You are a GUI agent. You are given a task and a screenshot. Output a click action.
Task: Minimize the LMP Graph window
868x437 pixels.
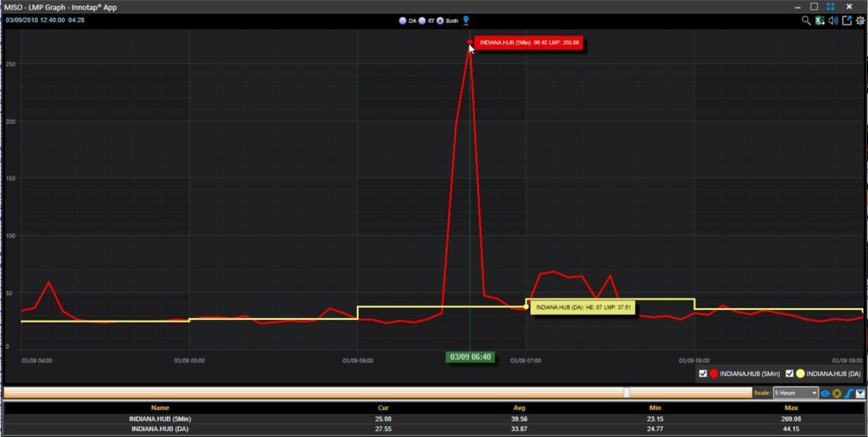point(798,7)
